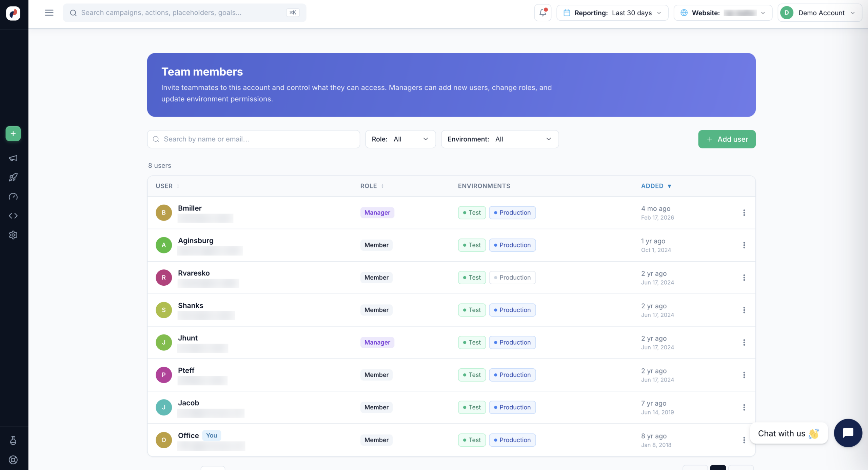Click the 'Oct 1, 2024' added date
868x470 pixels.
[656, 250]
